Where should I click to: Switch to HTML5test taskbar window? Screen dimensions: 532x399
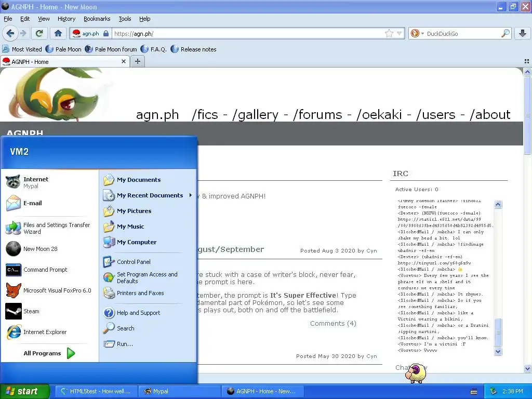pyautogui.click(x=96, y=391)
